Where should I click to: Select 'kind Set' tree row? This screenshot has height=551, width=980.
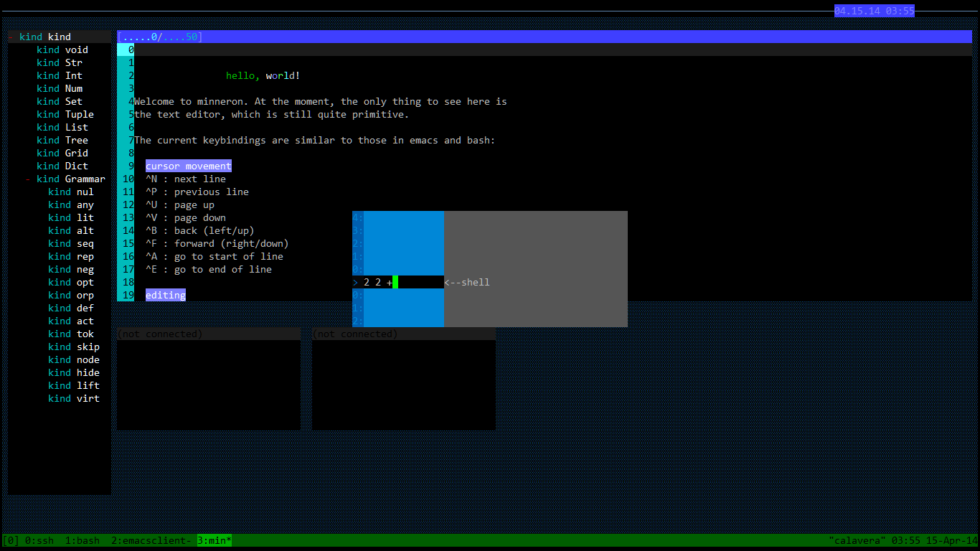click(x=60, y=102)
